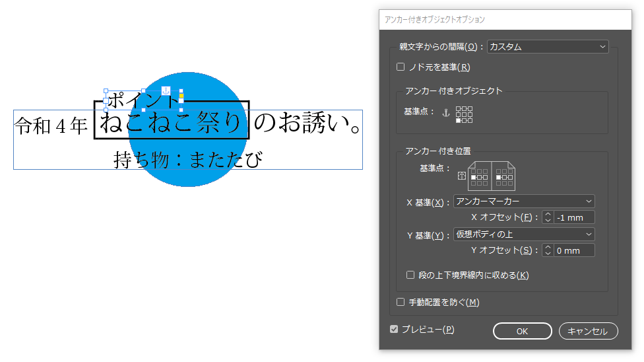Image resolution: width=644 pixels, height=362 pixels.
Task: Click bottom-right handle of ポイント frame
Action: point(181,110)
